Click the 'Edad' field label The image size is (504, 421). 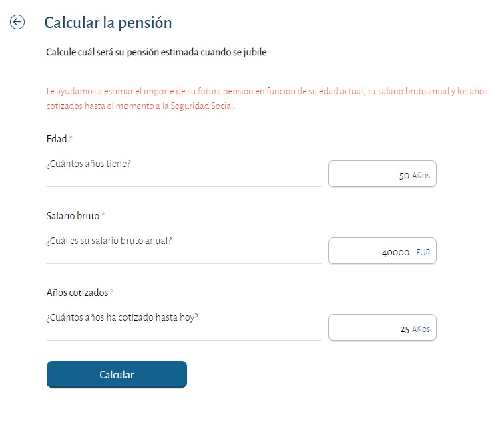pos(57,139)
